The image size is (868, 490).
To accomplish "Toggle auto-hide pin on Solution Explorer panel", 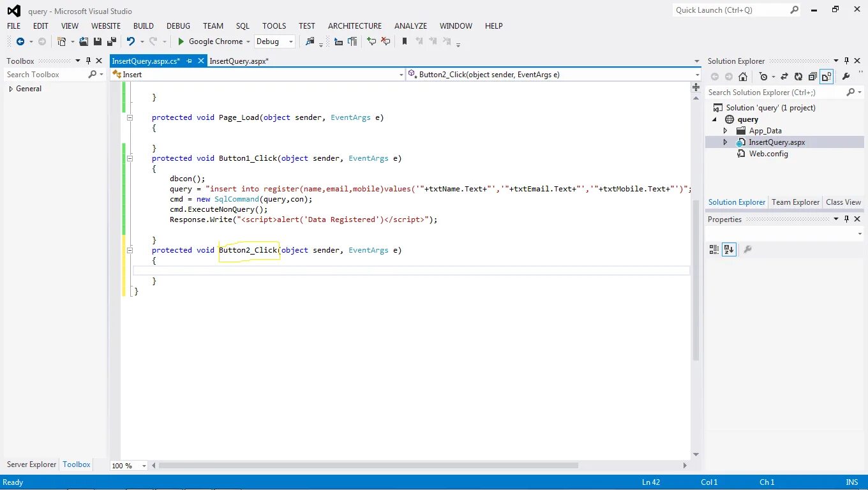I will (846, 61).
